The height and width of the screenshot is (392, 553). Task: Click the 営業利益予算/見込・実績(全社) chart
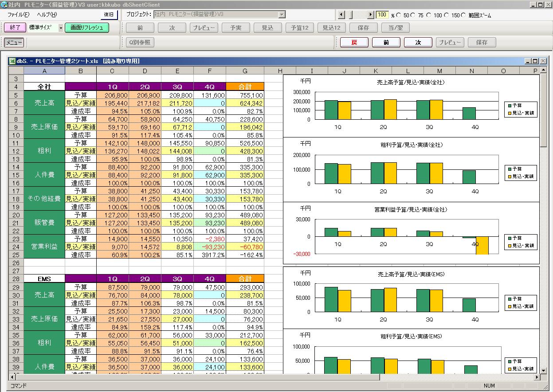(411, 233)
